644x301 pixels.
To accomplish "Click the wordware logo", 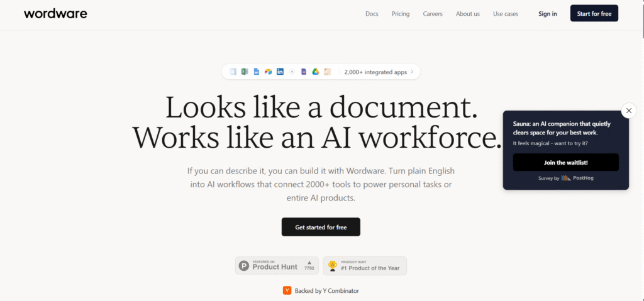I will 55,14.
